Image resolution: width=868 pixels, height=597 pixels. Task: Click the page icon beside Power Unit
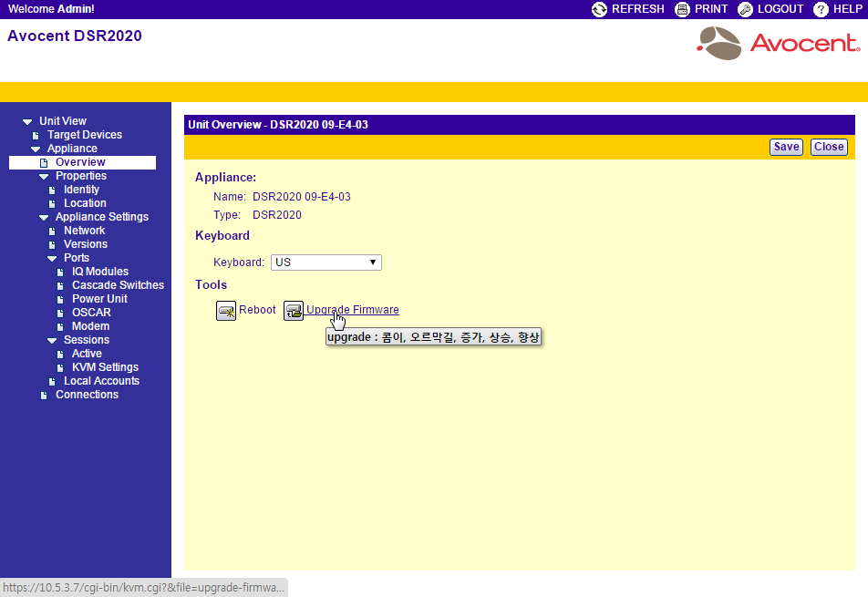pyautogui.click(x=60, y=299)
